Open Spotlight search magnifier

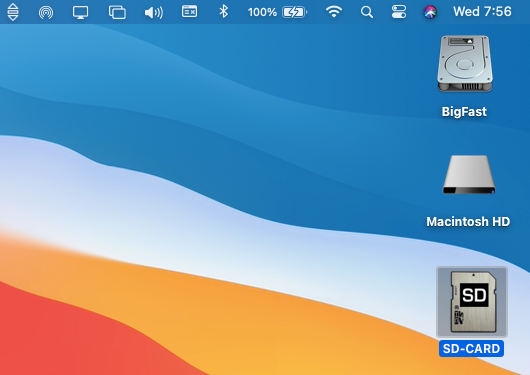[x=367, y=12]
